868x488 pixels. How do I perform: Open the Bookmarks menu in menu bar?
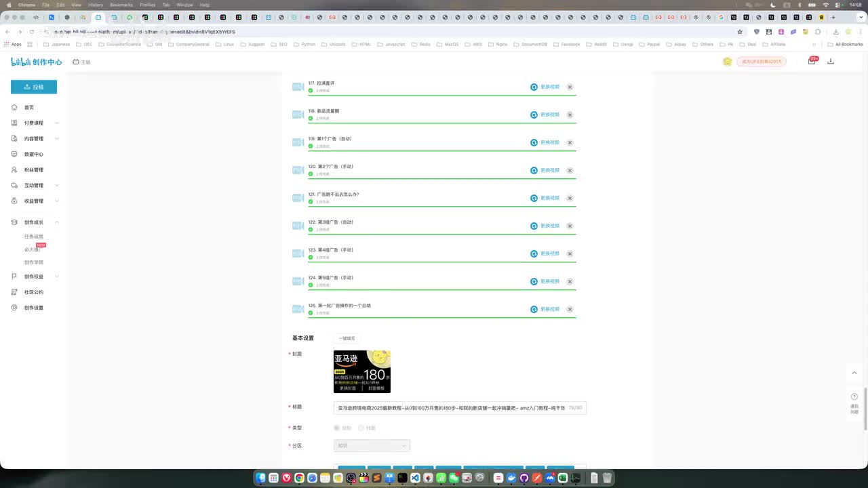[x=121, y=5]
